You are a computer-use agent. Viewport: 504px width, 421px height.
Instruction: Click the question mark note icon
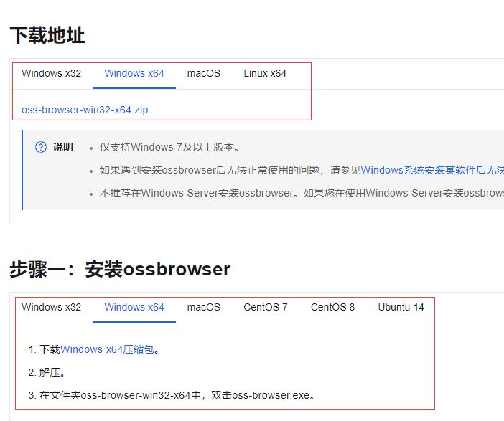pyautogui.click(x=41, y=147)
